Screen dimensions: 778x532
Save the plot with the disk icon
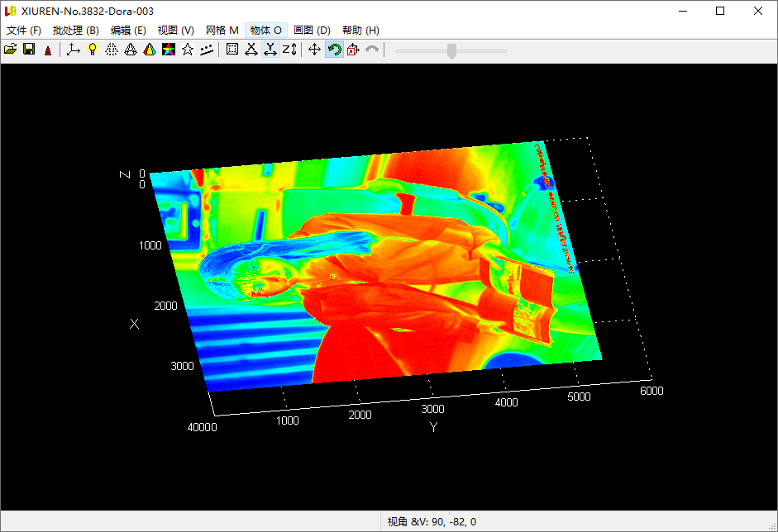click(28, 49)
